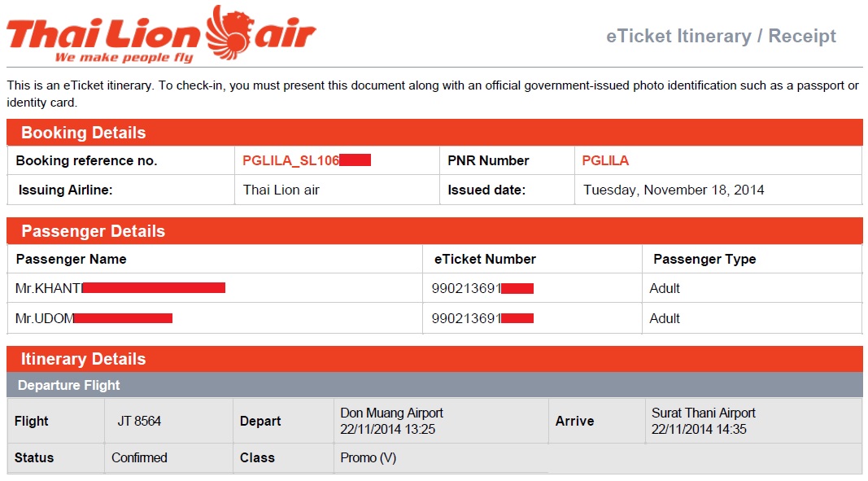Click the Itinerary Details section header
This screenshot has height=481, width=868.
click(x=434, y=359)
